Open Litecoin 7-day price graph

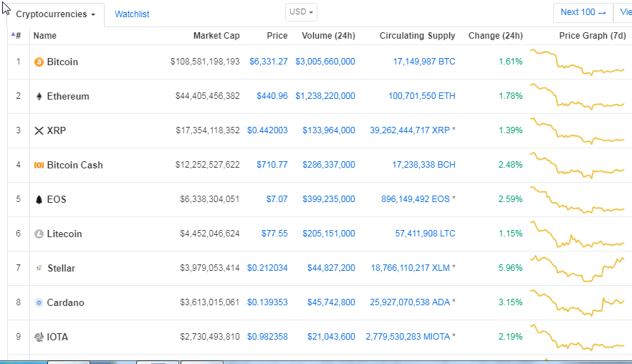578,234
